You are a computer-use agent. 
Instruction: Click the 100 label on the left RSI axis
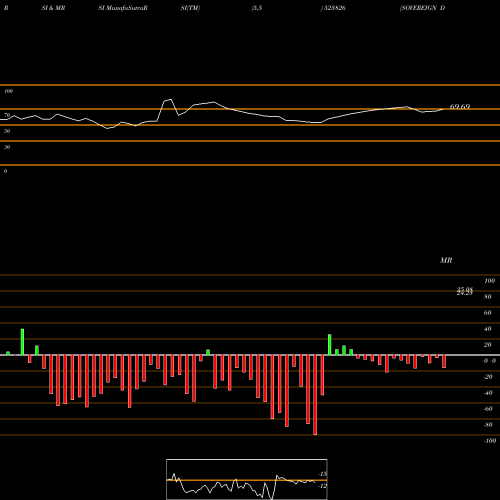click(x=8, y=91)
